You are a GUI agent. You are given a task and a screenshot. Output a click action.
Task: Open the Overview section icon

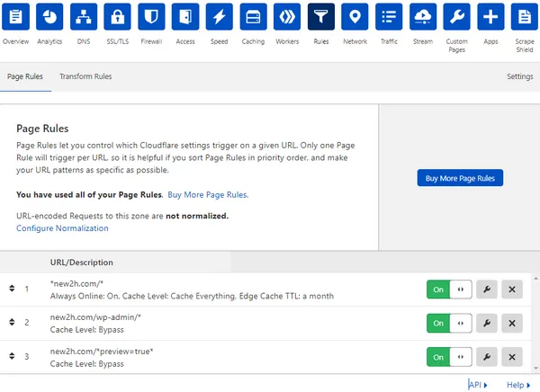tap(15, 16)
